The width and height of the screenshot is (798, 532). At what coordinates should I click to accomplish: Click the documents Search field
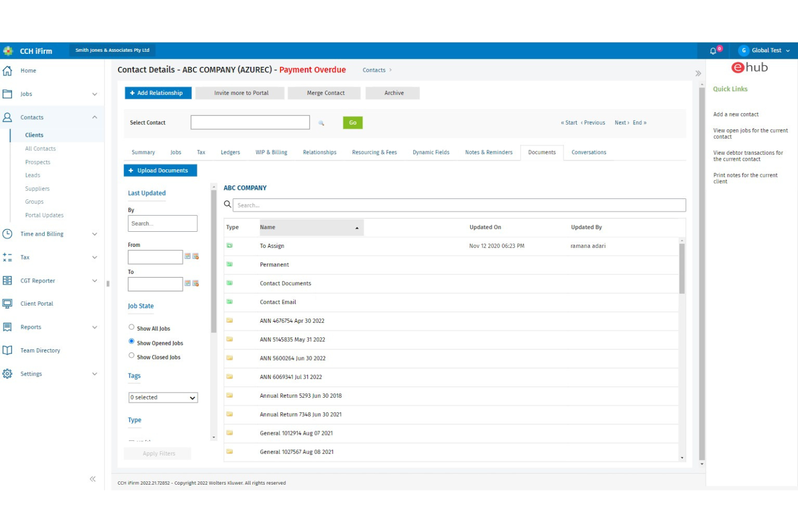[459, 205]
